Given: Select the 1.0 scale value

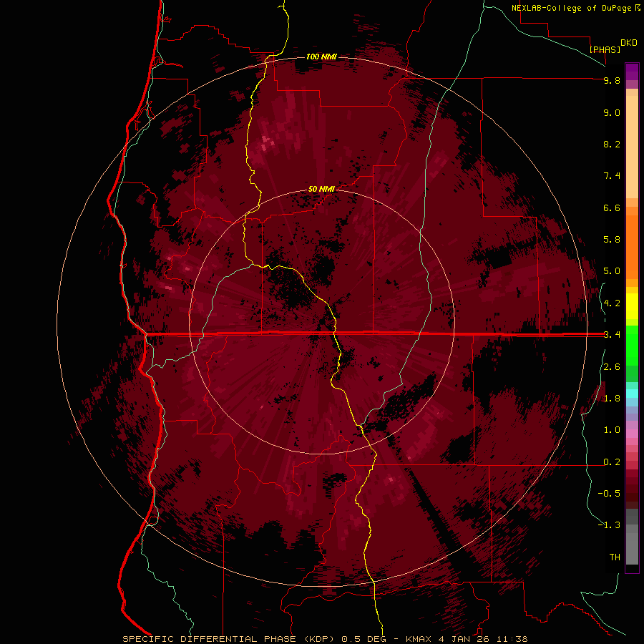Looking at the screenshot, I should (x=612, y=430).
